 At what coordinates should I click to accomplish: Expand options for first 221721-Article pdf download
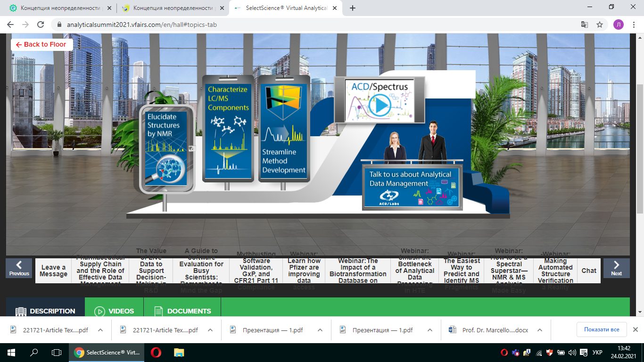coord(100,330)
